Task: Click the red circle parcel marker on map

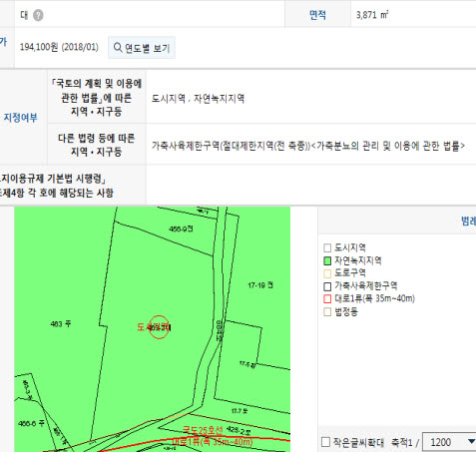Action: pyautogui.click(x=159, y=327)
